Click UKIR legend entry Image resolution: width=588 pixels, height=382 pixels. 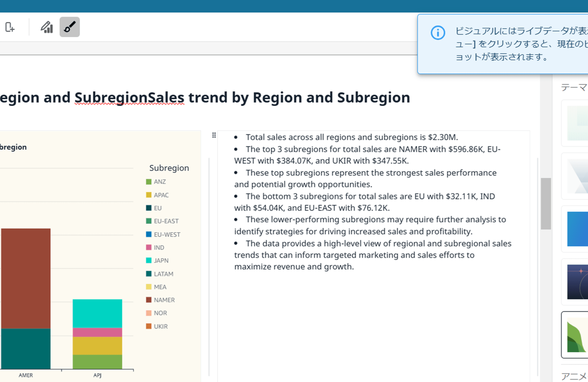point(157,326)
